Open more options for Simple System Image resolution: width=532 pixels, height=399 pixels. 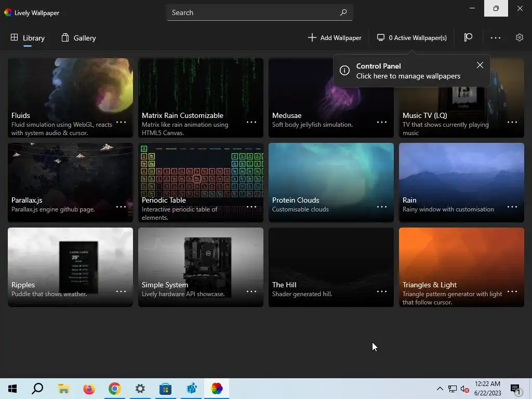(x=251, y=291)
